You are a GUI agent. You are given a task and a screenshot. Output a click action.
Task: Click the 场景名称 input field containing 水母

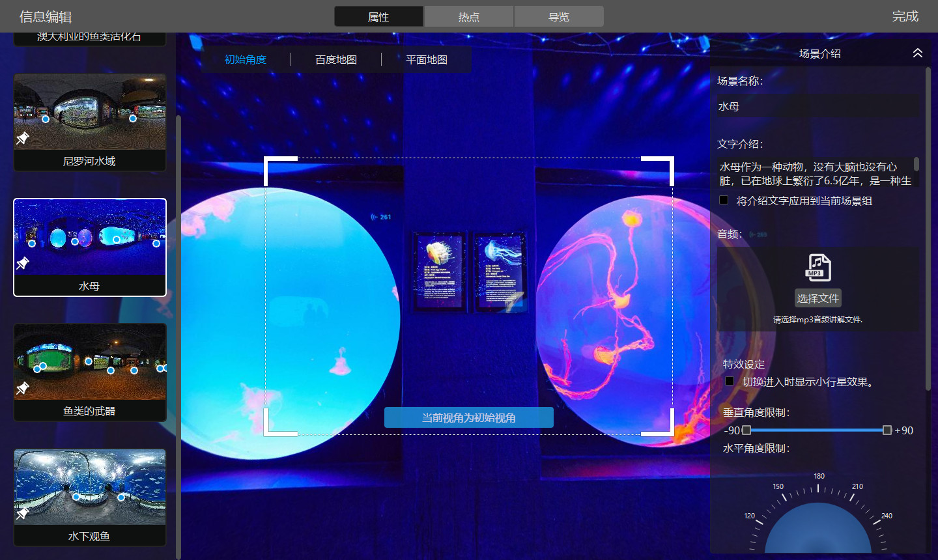click(x=818, y=106)
